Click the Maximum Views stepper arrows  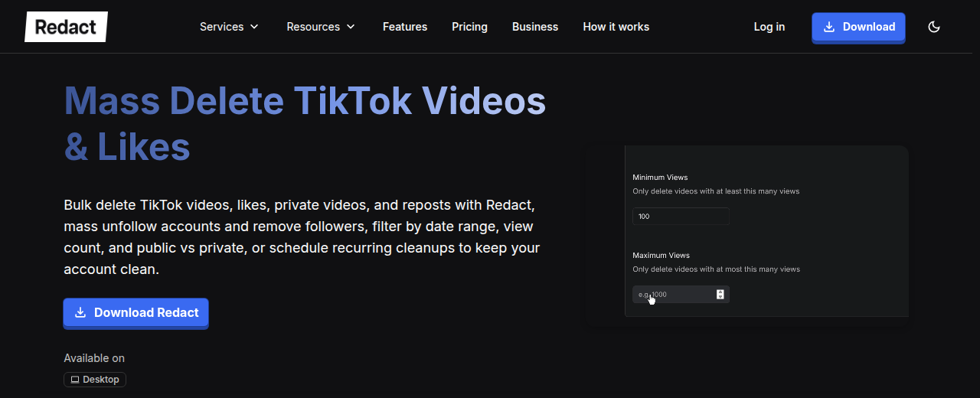pyautogui.click(x=720, y=295)
